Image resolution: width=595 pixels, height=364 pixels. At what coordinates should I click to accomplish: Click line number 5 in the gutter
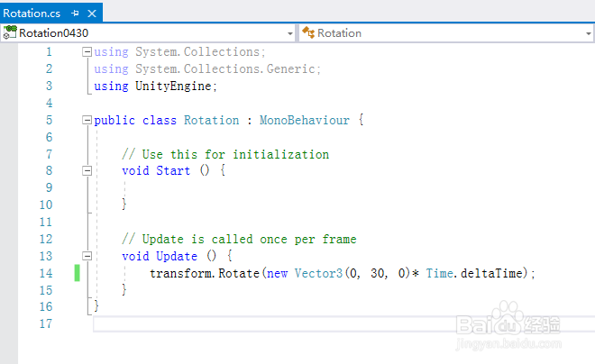pyautogui.click(x=49, y=120)
